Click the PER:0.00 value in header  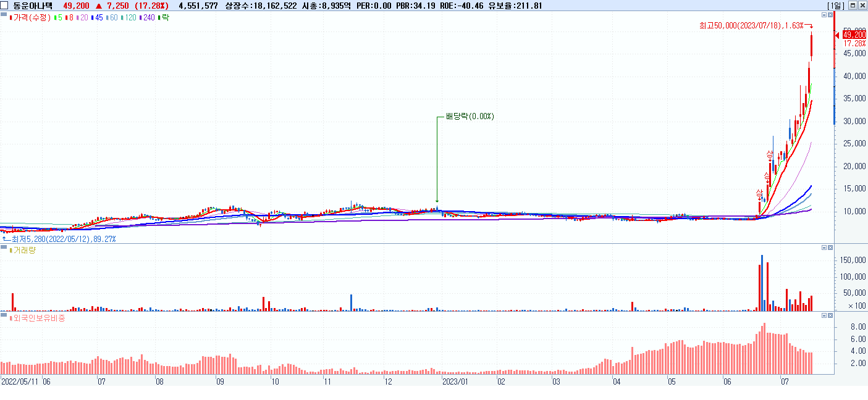tap(373, 6)
